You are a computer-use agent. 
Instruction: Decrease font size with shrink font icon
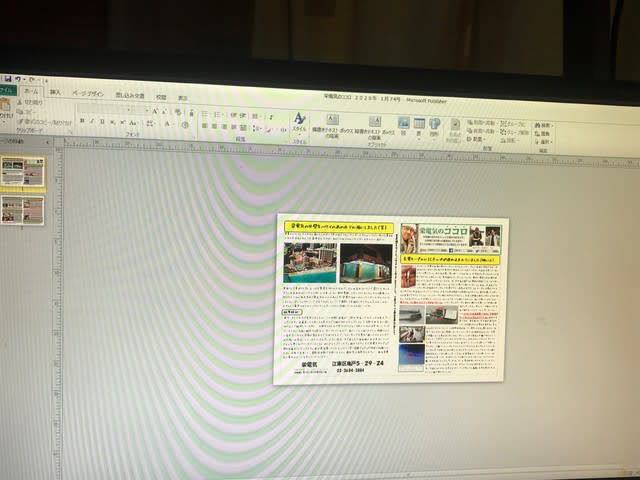point(164,111)
